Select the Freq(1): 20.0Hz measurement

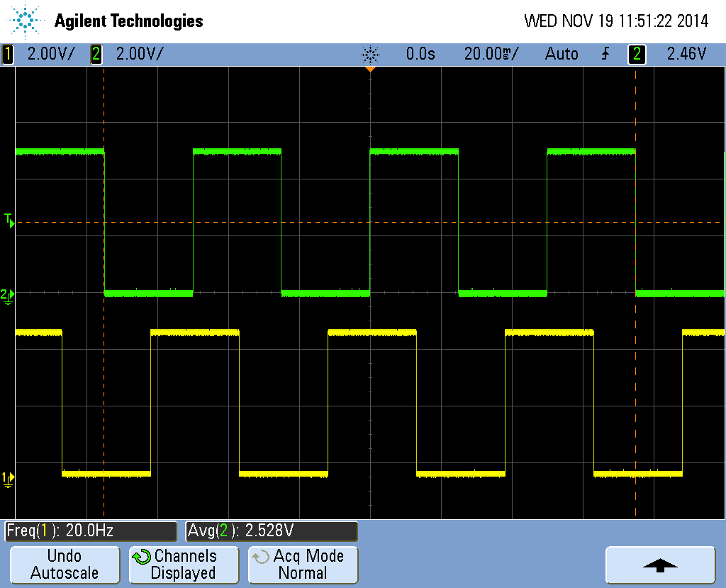(90, 531)
